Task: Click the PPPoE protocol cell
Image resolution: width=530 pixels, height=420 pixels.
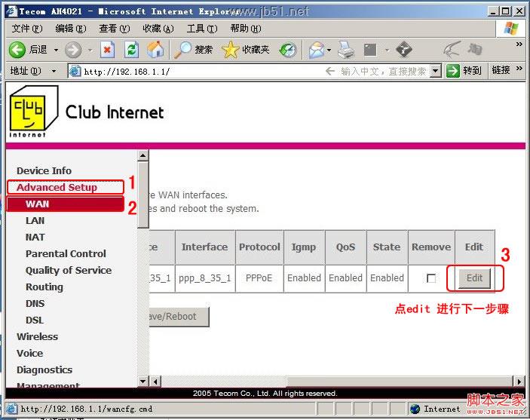Action: (259, 278)
